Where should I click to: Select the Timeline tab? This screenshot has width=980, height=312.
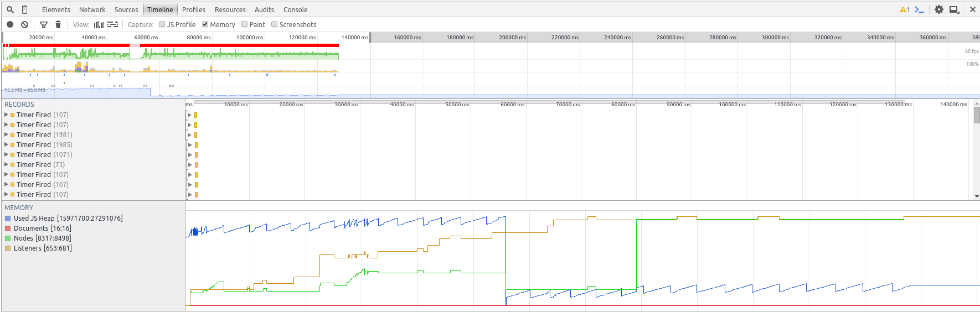[160, 9]
